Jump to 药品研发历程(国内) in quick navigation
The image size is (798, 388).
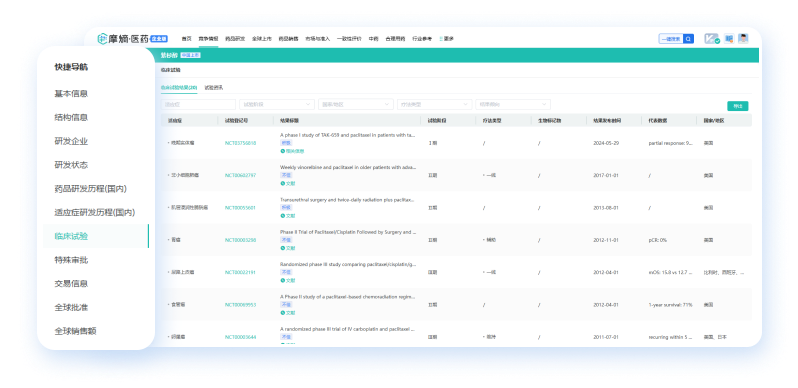91,188
